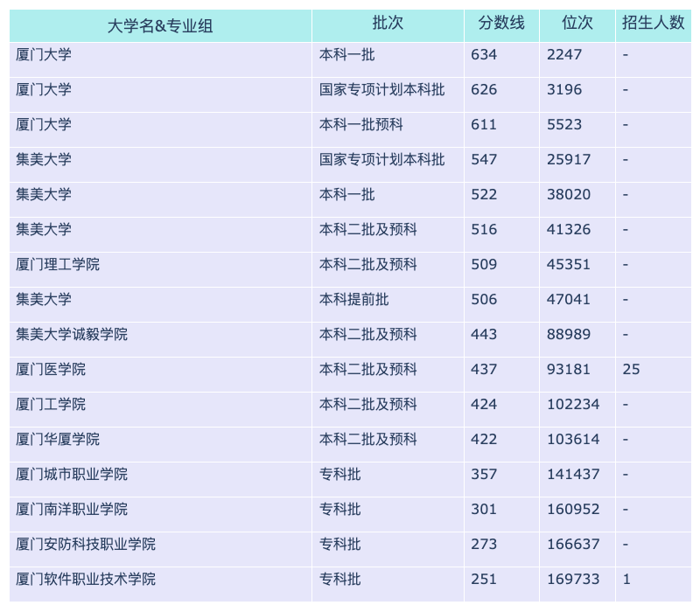Select rank value 141437

click(573, 474)
